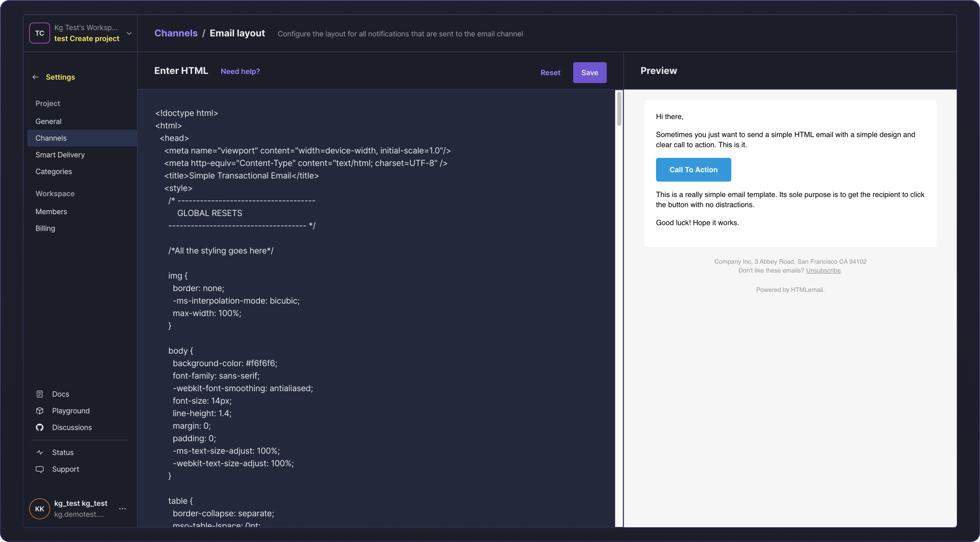Click 'Powered by HTMLemail.' footer text
980x542 pixels.
(790, 290)
